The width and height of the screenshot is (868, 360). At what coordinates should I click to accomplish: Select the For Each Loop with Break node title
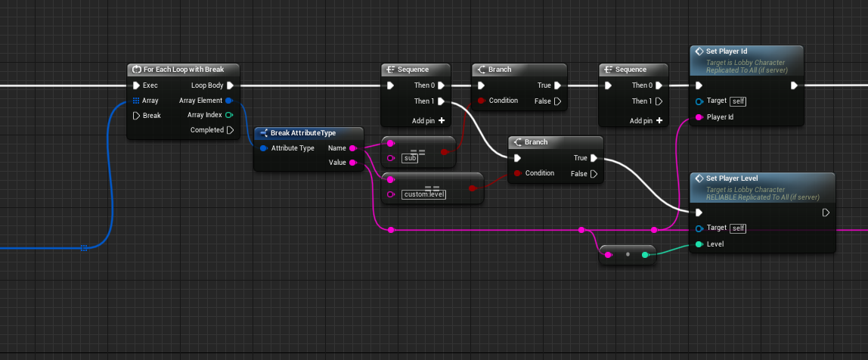pyautogui.click(x=184, y=70)
